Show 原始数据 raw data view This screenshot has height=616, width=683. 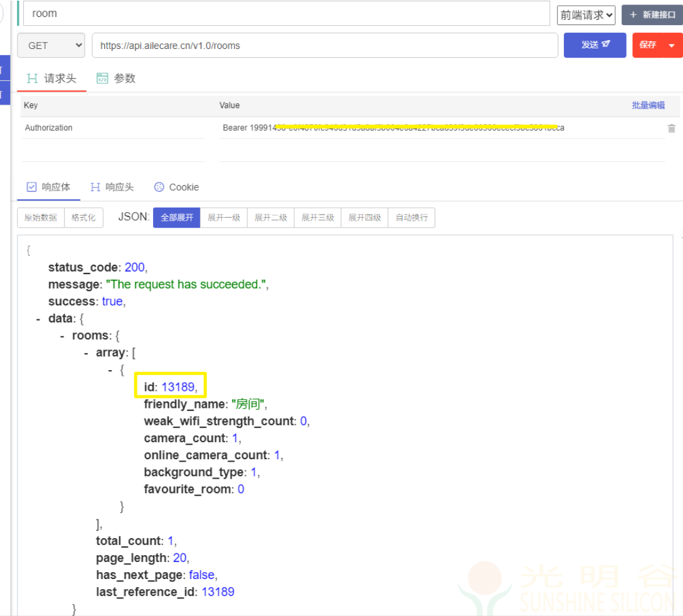tap(41, 218)
